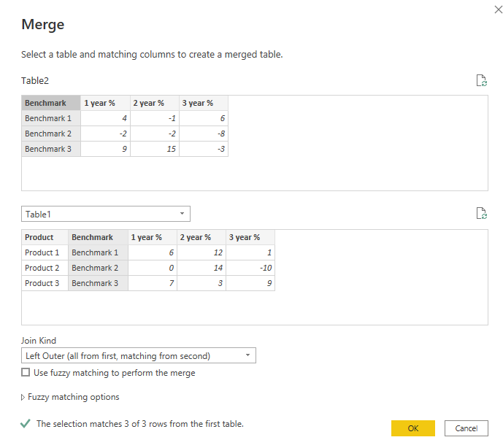Click the Product 2 cell

(x=45, y=268)
